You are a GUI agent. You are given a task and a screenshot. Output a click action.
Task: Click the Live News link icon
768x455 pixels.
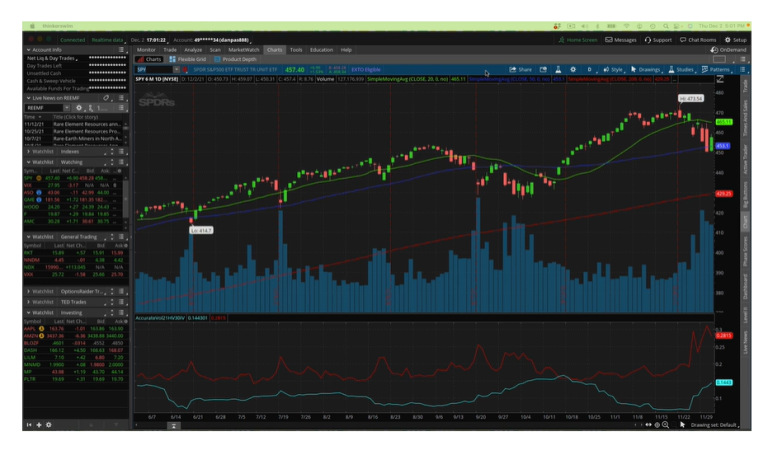tap(107, 98)
